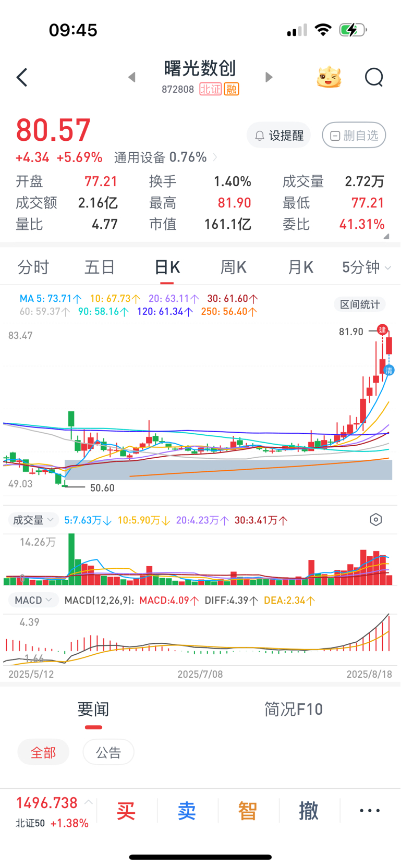Switch to 五日 chart tab
The height and width of the screenshot is (868, 401).
[x=100, y=267]
